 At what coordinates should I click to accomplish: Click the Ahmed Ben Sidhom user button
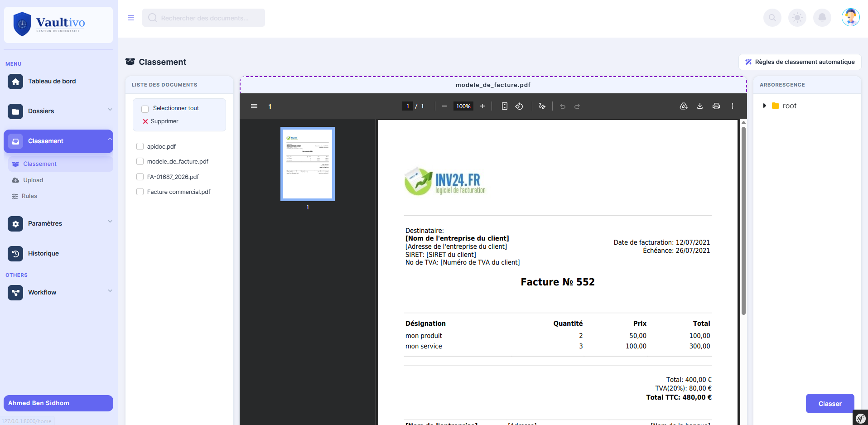coord(58,403)
